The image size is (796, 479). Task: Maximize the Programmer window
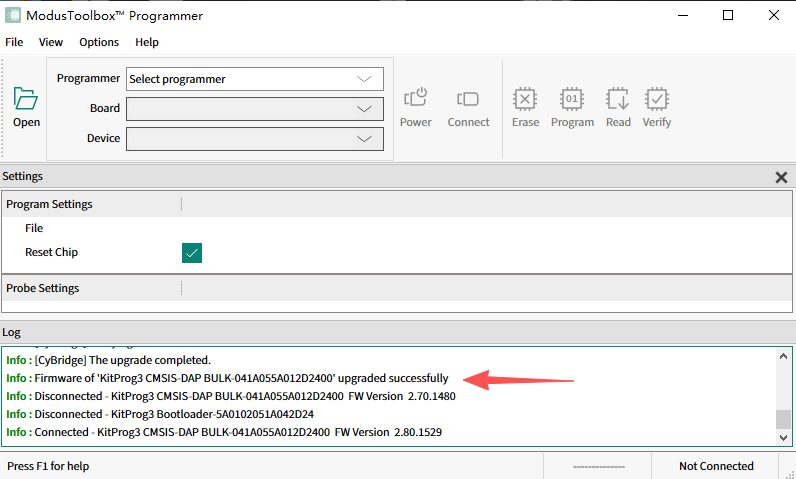pos(728,15)
